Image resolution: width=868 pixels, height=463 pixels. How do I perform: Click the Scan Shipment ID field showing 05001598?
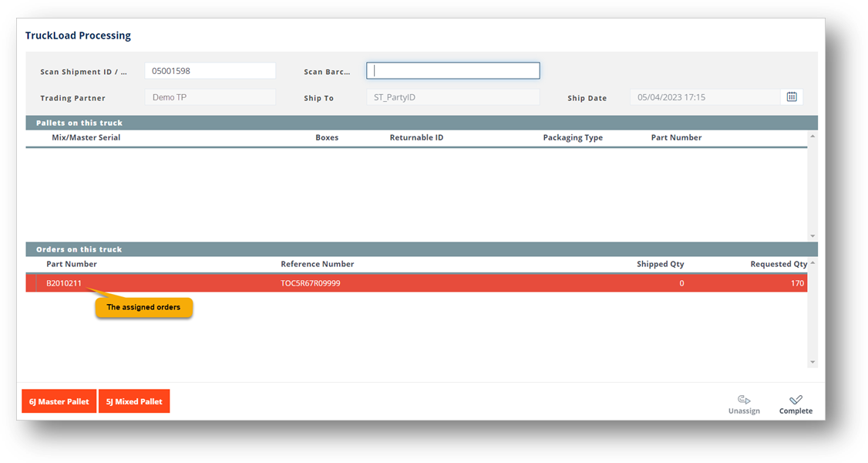click(x=210, y=70)
